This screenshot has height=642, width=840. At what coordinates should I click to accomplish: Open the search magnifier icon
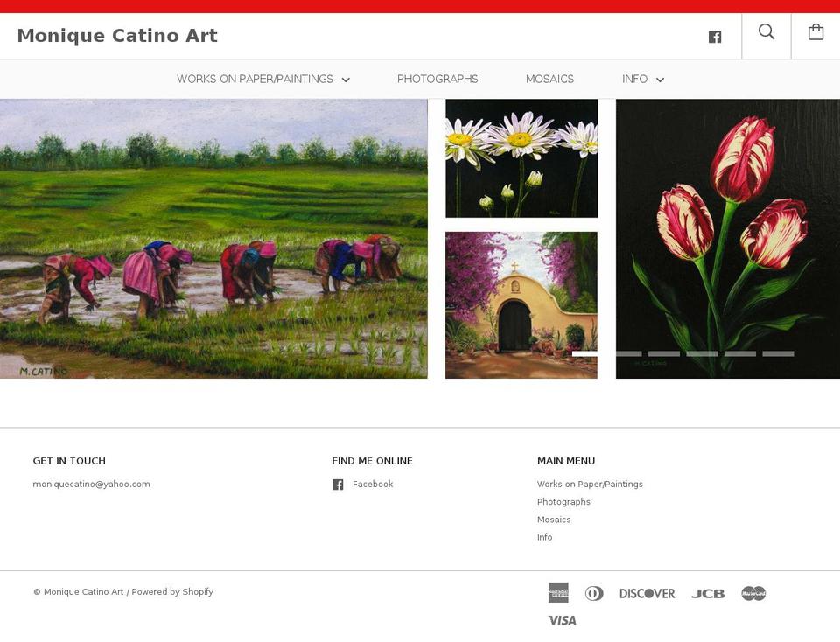[x=766, y=32]
